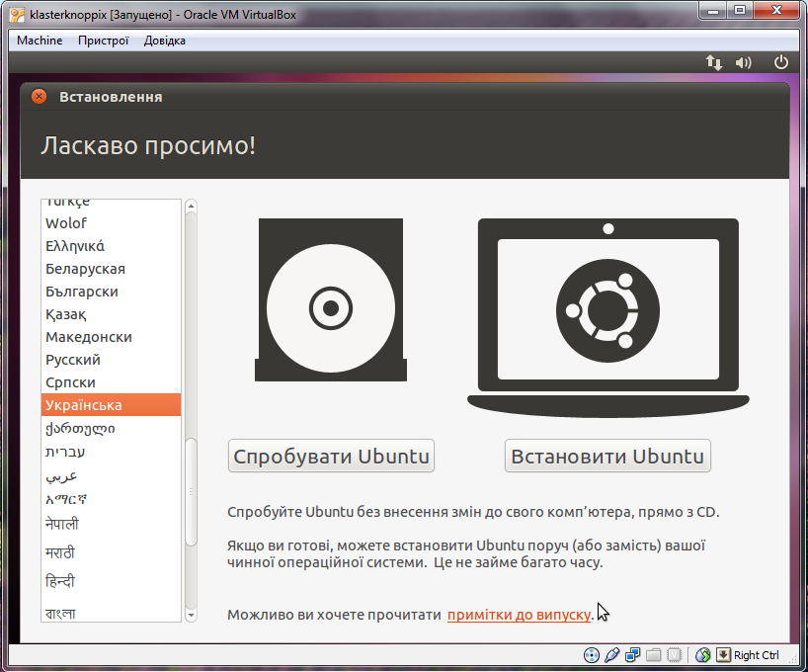Click VirtualBox mouse integration status icon
Viewport: 808px width, 672px height.
(x=703, y=655)
